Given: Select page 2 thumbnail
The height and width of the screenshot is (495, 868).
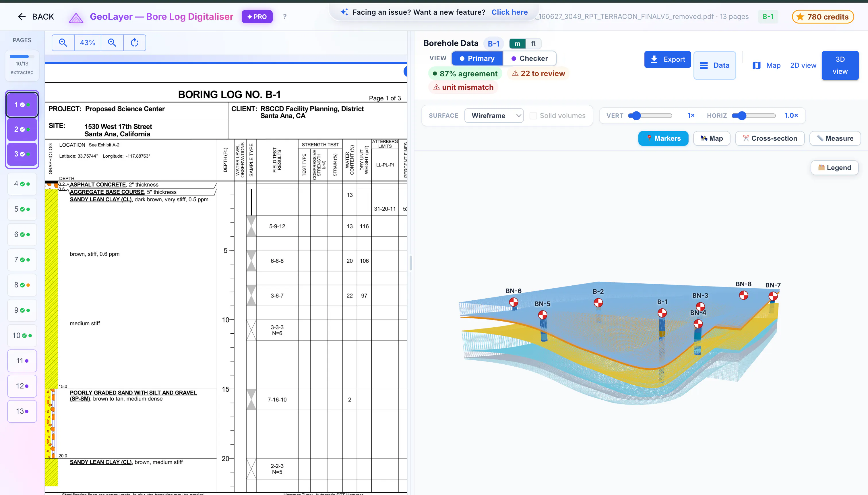Looking at the screenshot, I should click(x=22, y=129).
